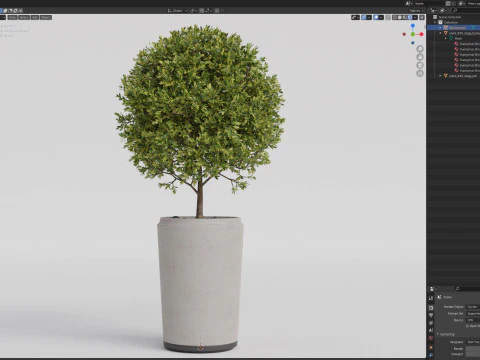Collapse the Collection row in outliner
This screenshot has width=480, height=360.
pyautogui.click(x=435, y=22)
